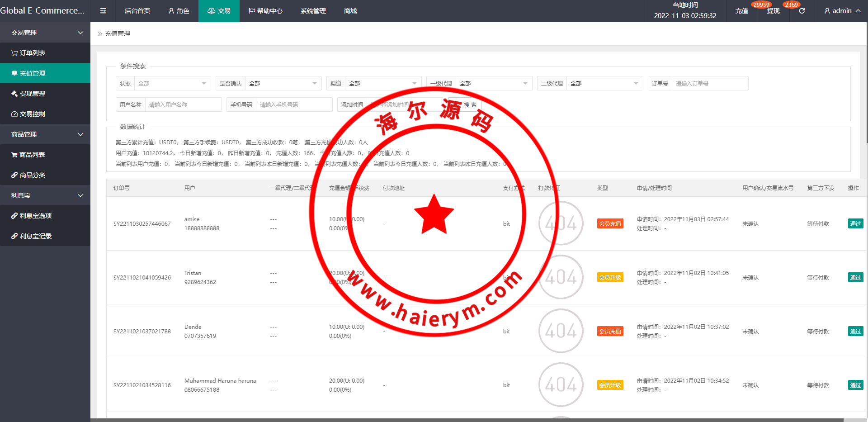
Task: Click the sidebar collapse hamburger icon
Action: 103,11
